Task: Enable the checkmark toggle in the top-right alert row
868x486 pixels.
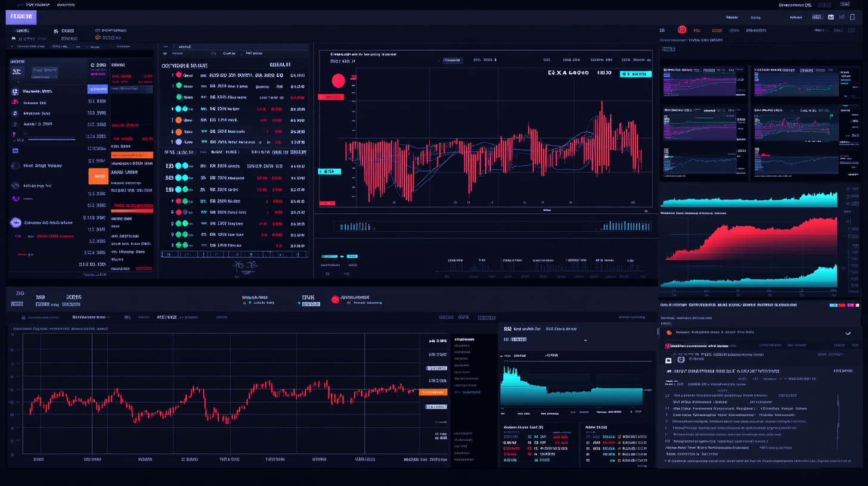Action: click(x=847, y=333)
